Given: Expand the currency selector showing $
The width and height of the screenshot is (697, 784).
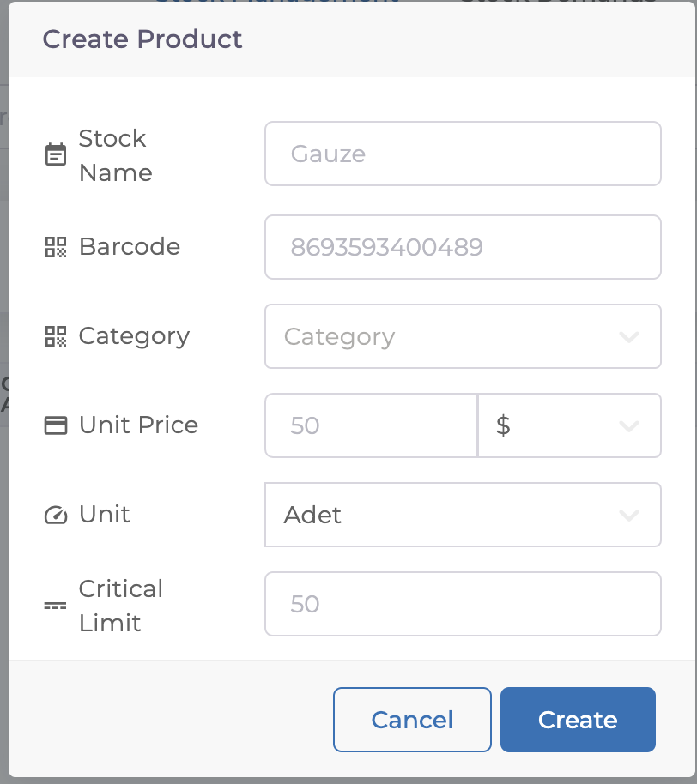Looking at the screenshot, I should coord(558,425).
